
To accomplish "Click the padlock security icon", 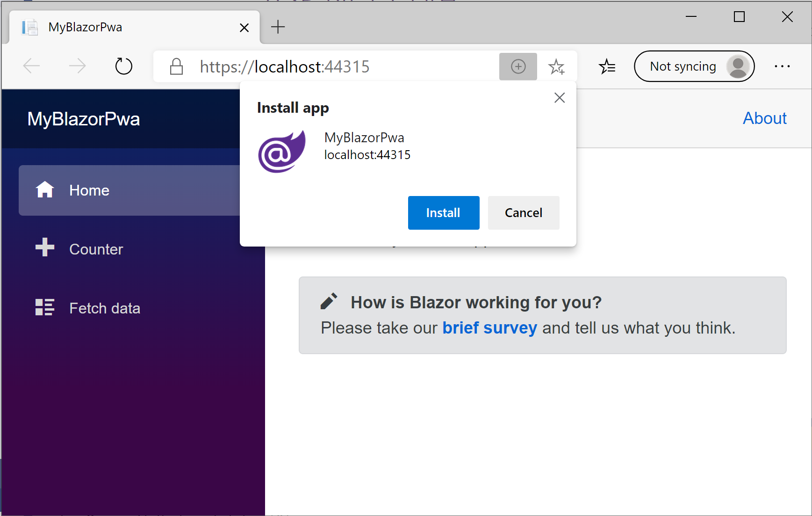I will [176, 66].
